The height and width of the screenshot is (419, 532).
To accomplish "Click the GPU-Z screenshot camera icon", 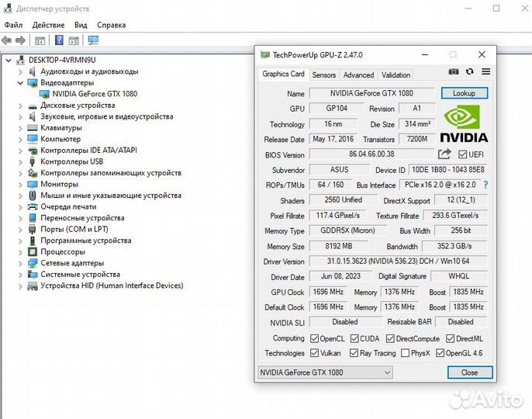I will pyautogui.click(x=454, y=72).
